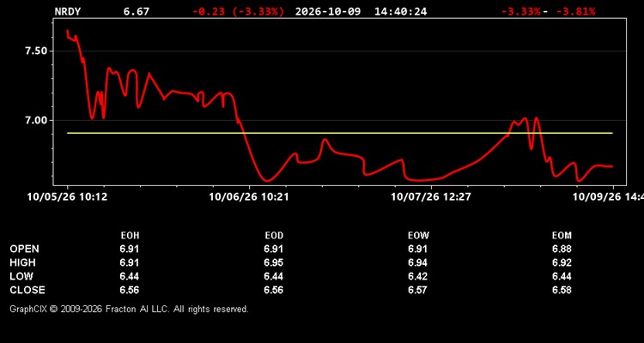Viewport: 644px width, 343px height.
Task: Click the NRDY ticker symbol
Action: (68, 11)
